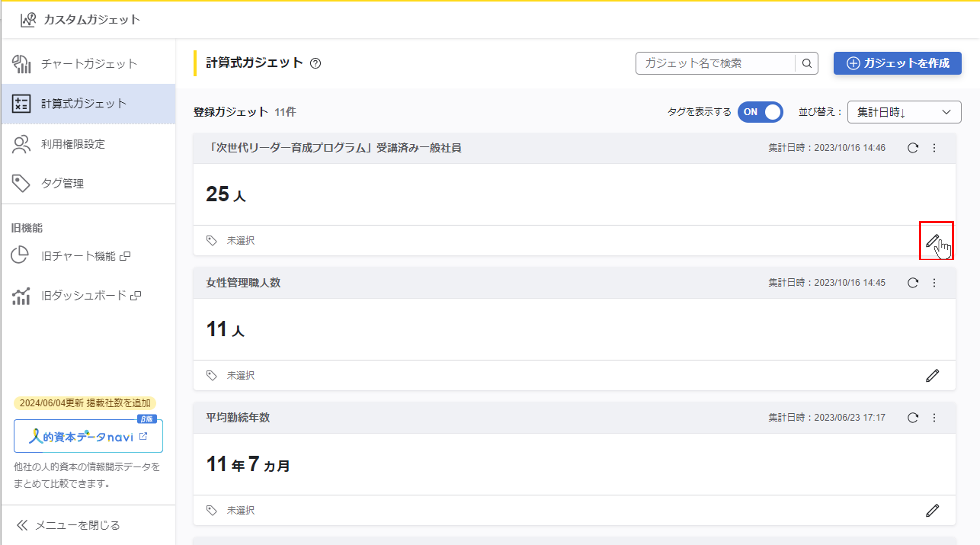This screenshot has height=545, width=980.
Task: Open three-dot menu for 女性管理職人数
Action: tap(934, 283)
